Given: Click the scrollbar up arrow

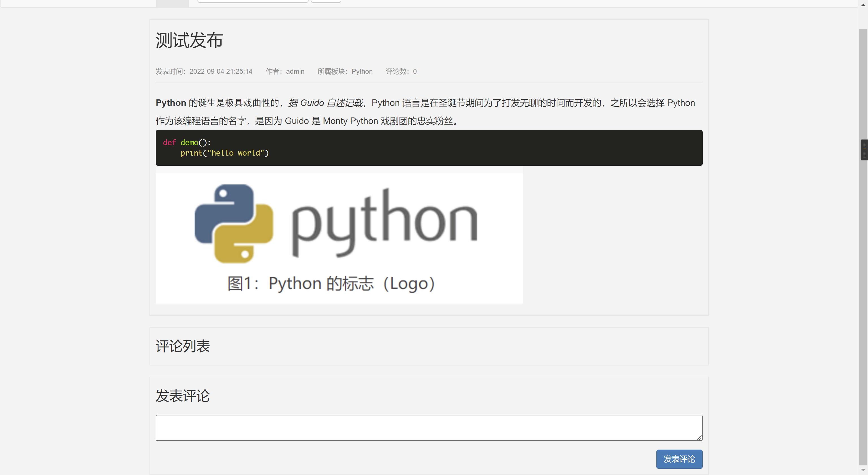Looking at the screenshot, I should click(x=863, y=5).
